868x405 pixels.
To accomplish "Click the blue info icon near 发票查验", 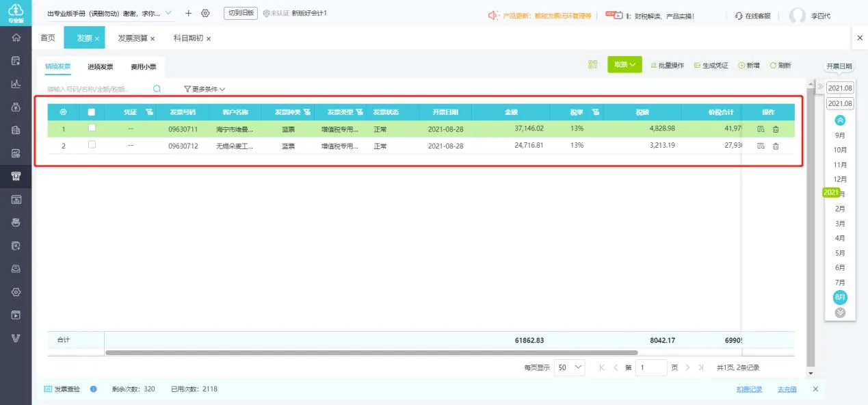I will (x=94, y=389).
